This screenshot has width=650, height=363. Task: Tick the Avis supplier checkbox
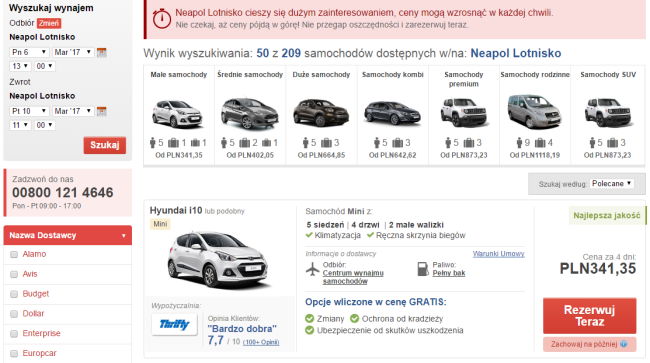[x=14, y=274]
